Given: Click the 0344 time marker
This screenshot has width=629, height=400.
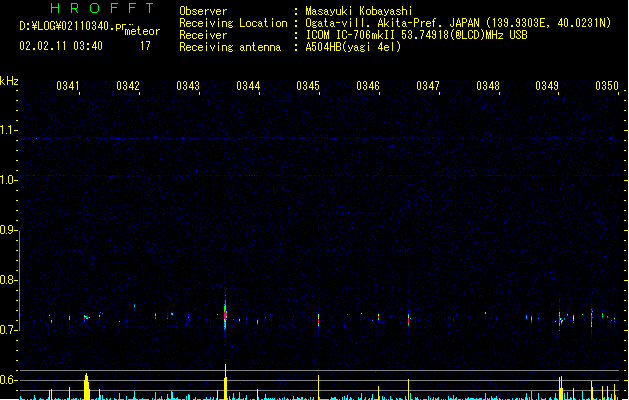Looking at the screenshot, I should point(248,86).
